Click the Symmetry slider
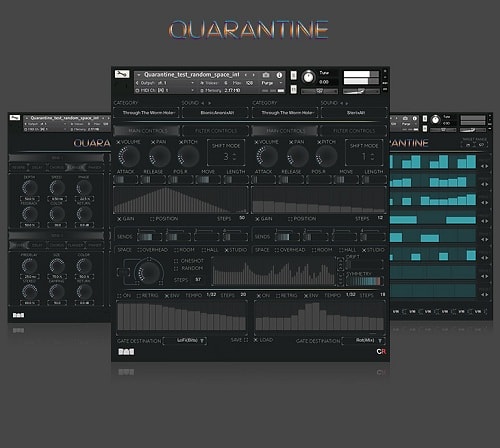500x448 pixels. coord(364,281)
